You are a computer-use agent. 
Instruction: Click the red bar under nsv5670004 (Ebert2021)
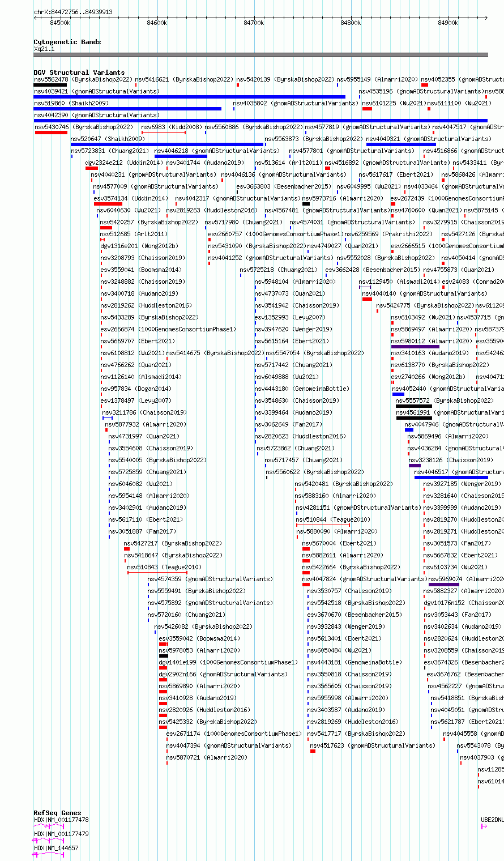tap(306, 549)
